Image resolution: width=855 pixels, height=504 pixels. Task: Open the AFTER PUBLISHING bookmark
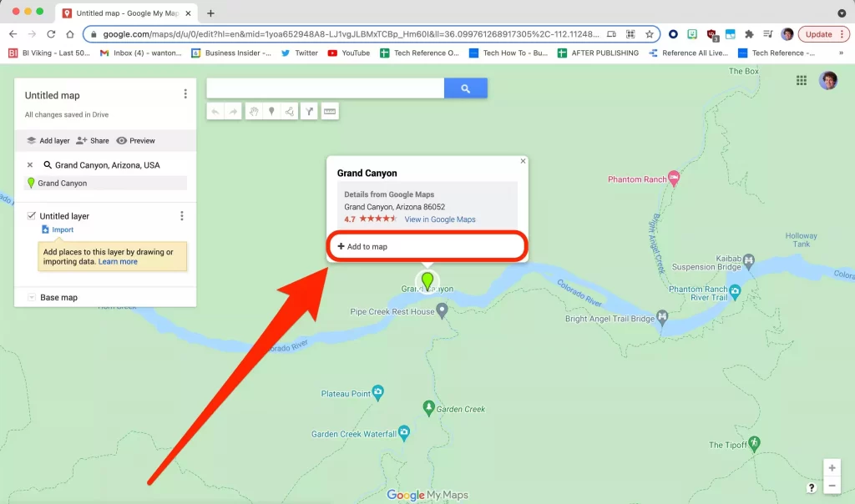(598, 53)
